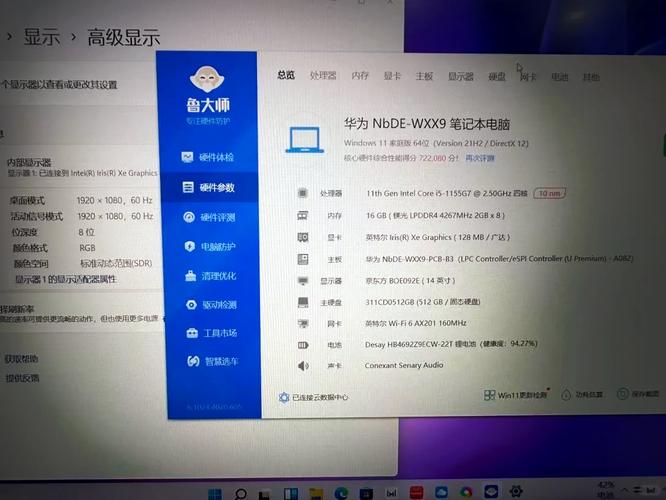Switch to the 总览 overview tab
The width and height of the screenshot is (666, 500).
tap(286, 75)
